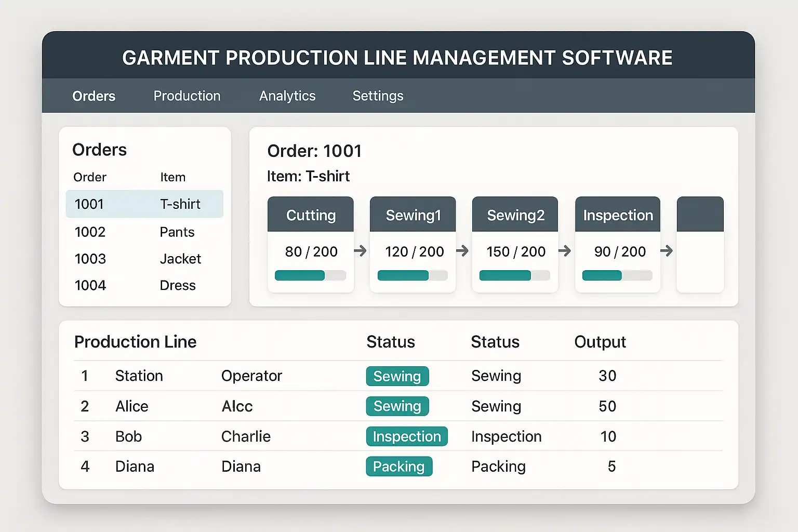Click the arrow after Sewing2 stage
This screenshot has height=532, width=798.
coord(565,251)
